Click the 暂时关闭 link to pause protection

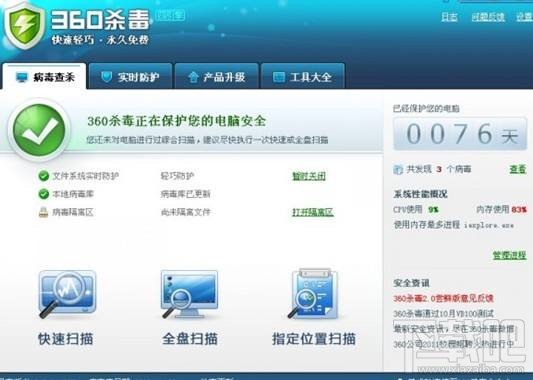[x=309, y=176]
